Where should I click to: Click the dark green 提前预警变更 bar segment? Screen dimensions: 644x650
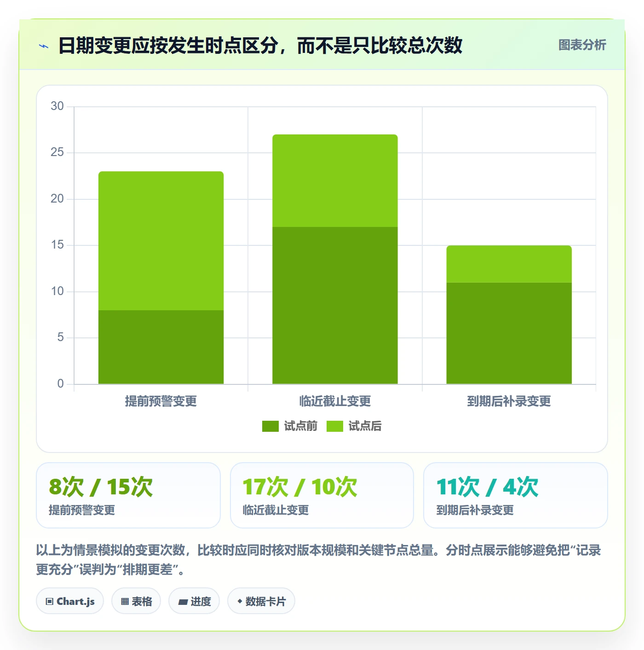[161, 347]
